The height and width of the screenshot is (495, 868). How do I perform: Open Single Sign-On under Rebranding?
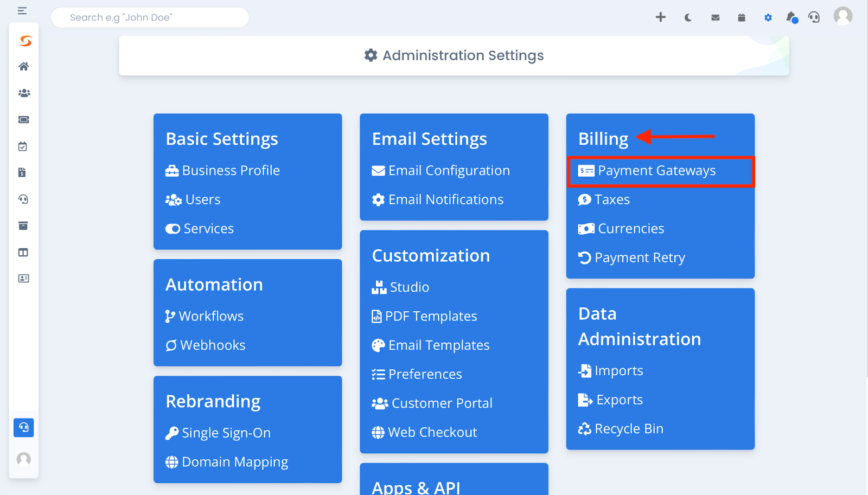(x=218, y=433)
